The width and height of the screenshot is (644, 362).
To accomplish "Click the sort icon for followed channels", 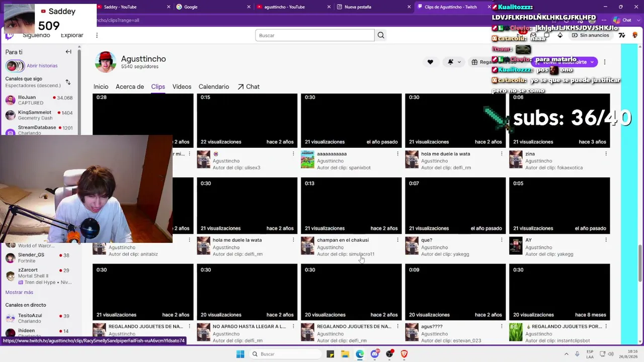I will pyautogui.click(x=68, y=82).
